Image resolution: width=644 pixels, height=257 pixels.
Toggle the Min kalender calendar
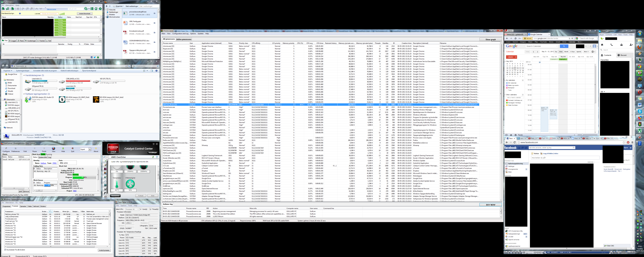pyautogui.click(x=507, y=83)
